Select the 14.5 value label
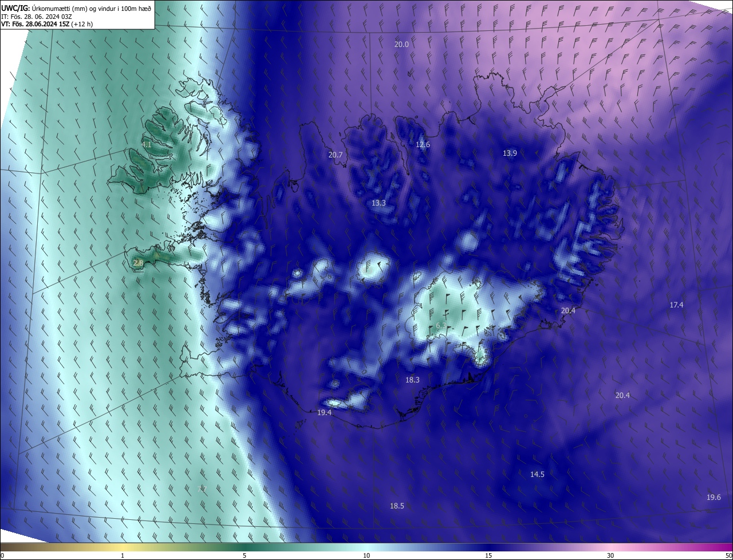 pos(537,474)
